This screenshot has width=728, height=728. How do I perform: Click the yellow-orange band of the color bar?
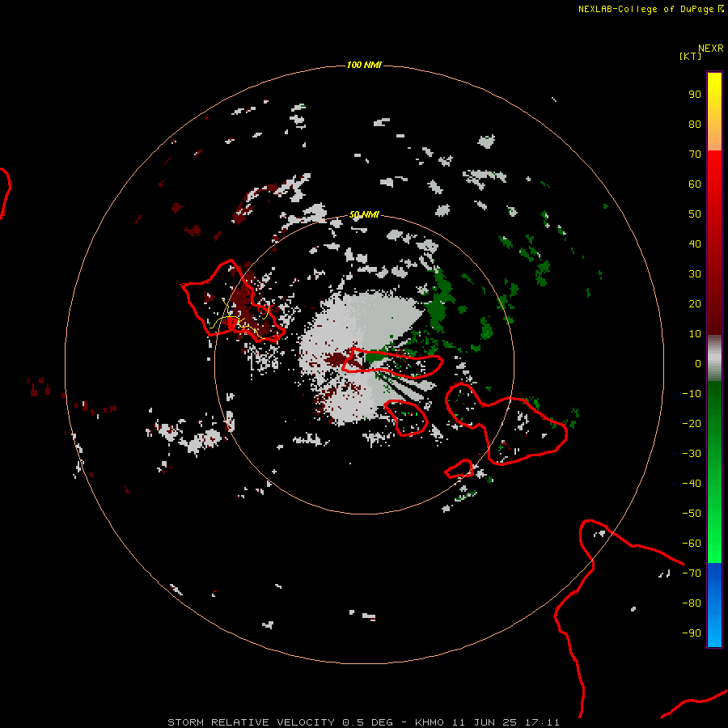[714, 112]
